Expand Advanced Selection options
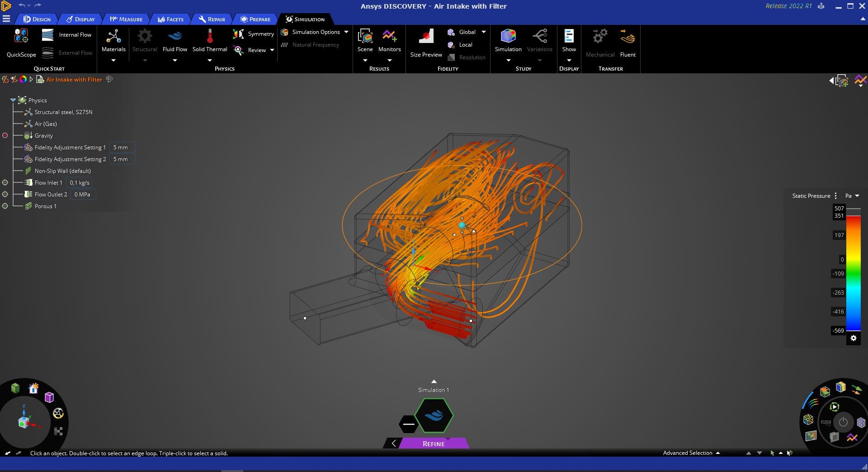Screen dimensions: 868x472 [718, 453]
